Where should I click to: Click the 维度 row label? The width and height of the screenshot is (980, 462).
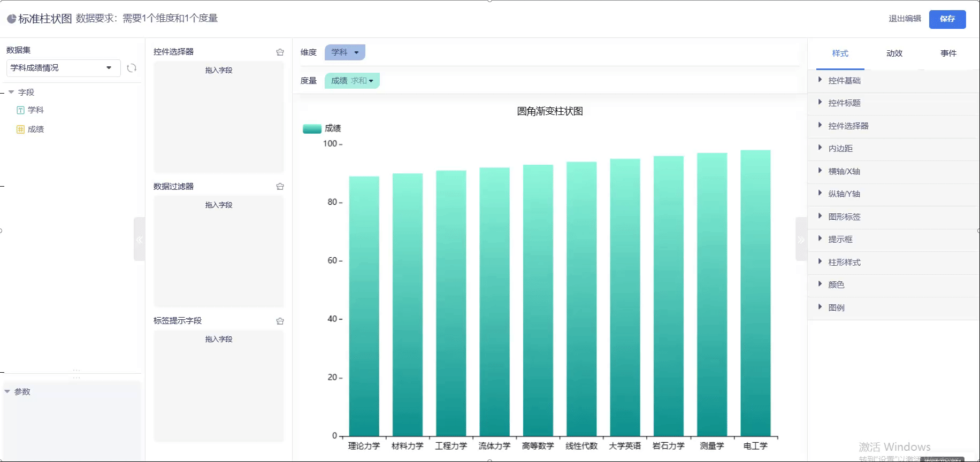[309, 52]
